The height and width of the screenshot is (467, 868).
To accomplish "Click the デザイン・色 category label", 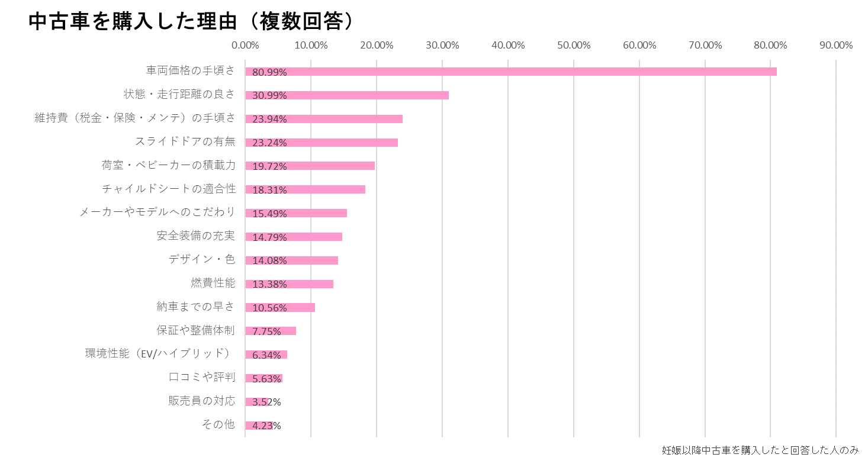I will (x=201, y=259).
